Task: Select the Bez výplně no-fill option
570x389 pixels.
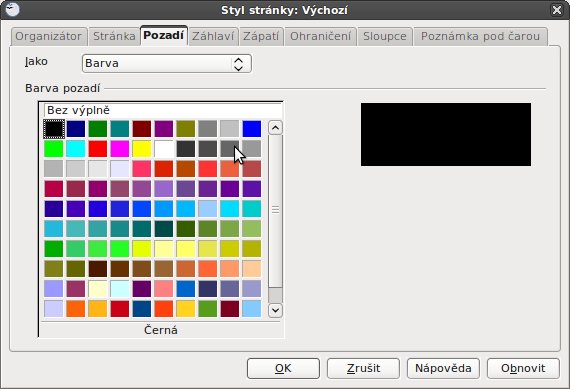Action: (163, 110)
